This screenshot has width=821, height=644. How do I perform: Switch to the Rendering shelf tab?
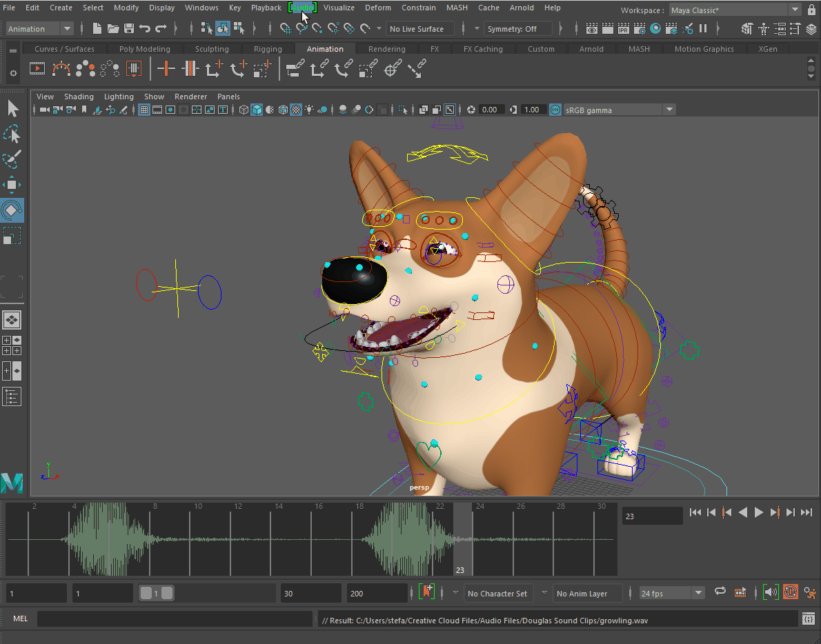click(x=386, y=48)
